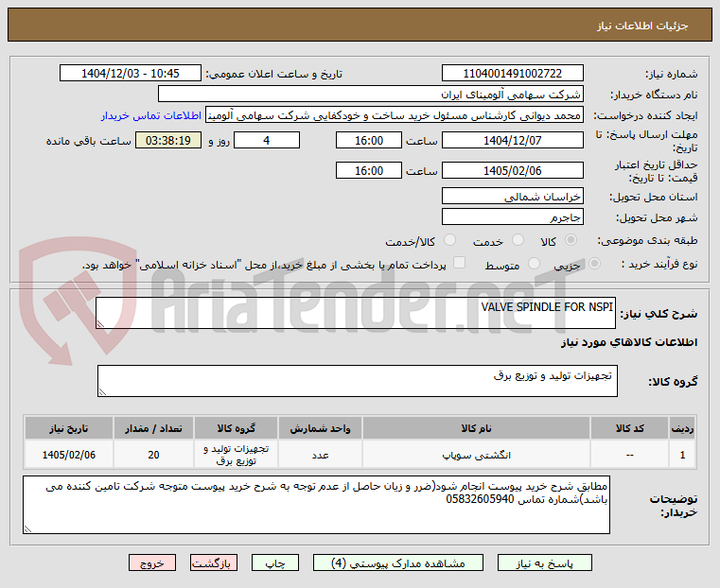Choose the متوسط purchase type radio
Screen dimensions: 720x588
click(534, 264)
